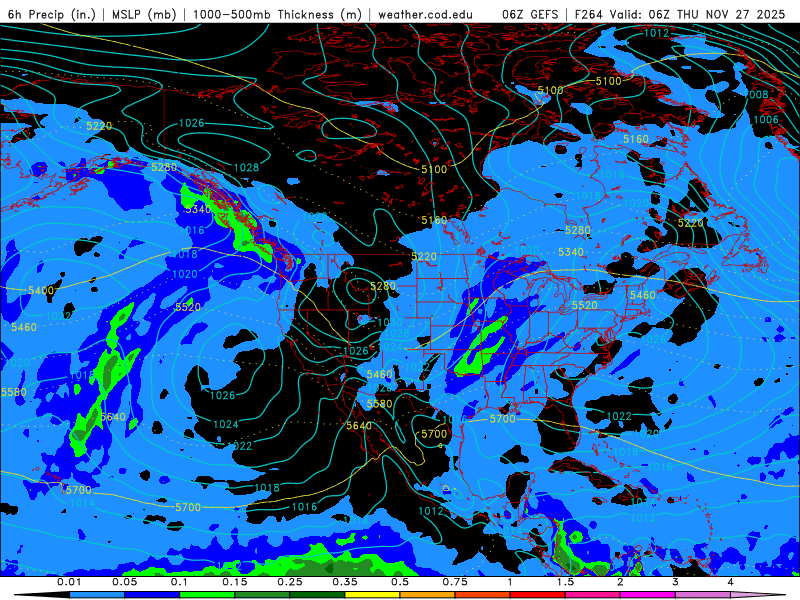Click the 'weather.cod.edu' header text
Image resolution: width=800 pixels, height=600 pixels.
(x=425, y=14)
